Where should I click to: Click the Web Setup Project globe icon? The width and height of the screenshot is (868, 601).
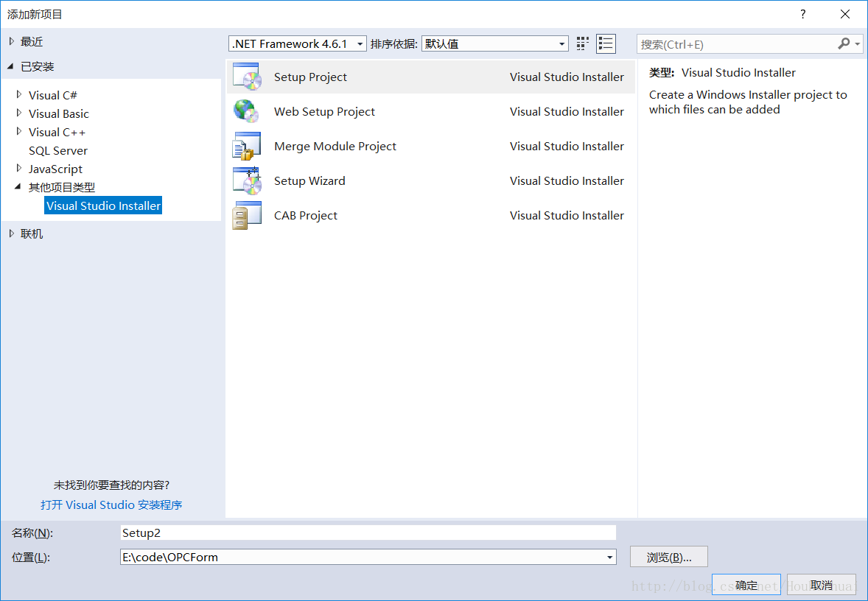(246, 111)
